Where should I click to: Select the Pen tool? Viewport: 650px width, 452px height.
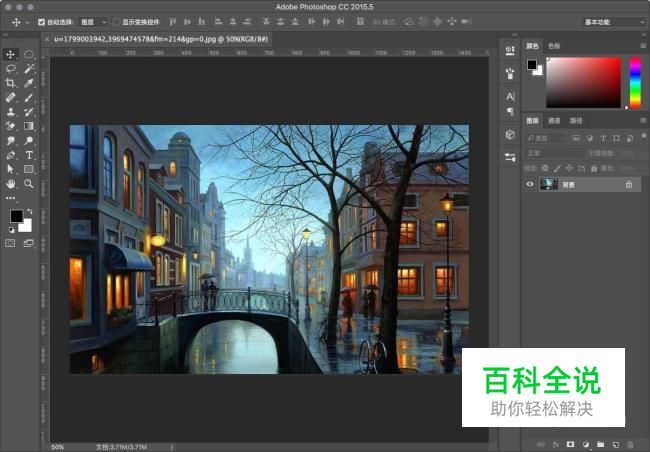(x=10, y=155)
